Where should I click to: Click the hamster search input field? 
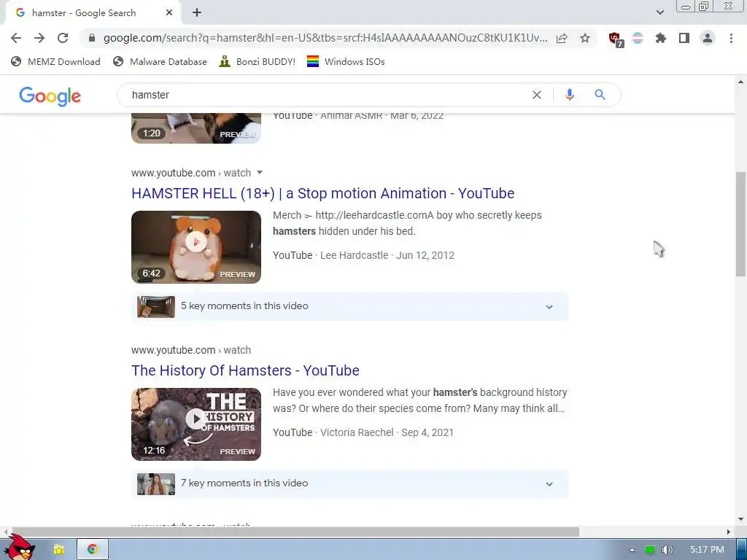[329, 95]
